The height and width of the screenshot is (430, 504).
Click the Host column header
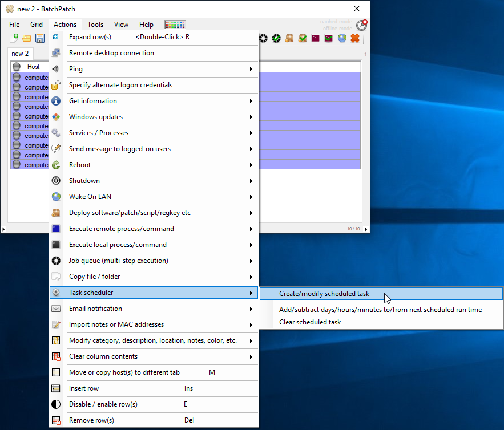click(x=34, y=67)
